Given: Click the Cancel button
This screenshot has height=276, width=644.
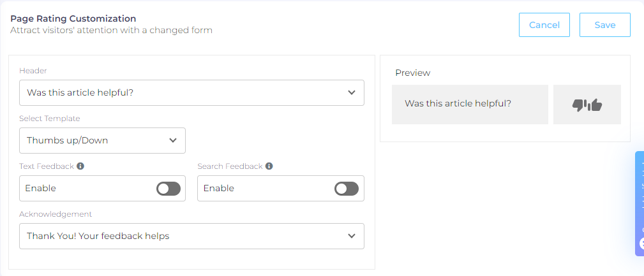Looking at the screenshot, I should [544, 25].
